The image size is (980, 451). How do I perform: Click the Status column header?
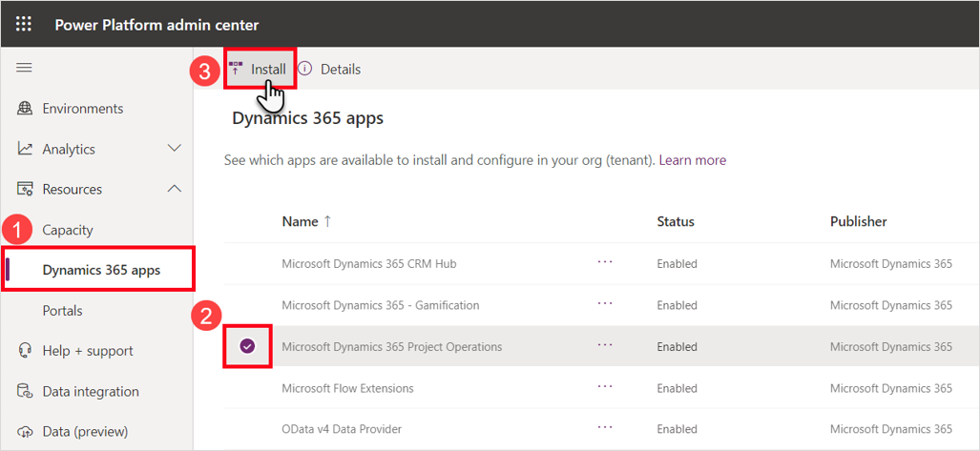point(676,222)
